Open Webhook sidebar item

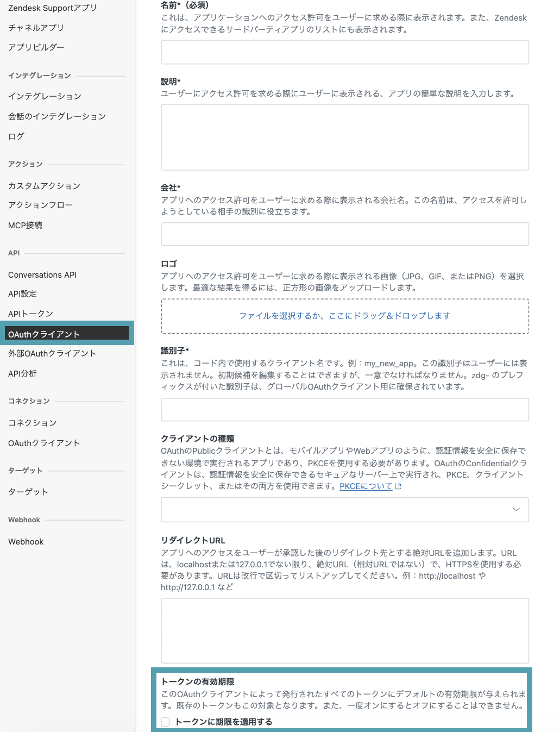coord(26,542)
